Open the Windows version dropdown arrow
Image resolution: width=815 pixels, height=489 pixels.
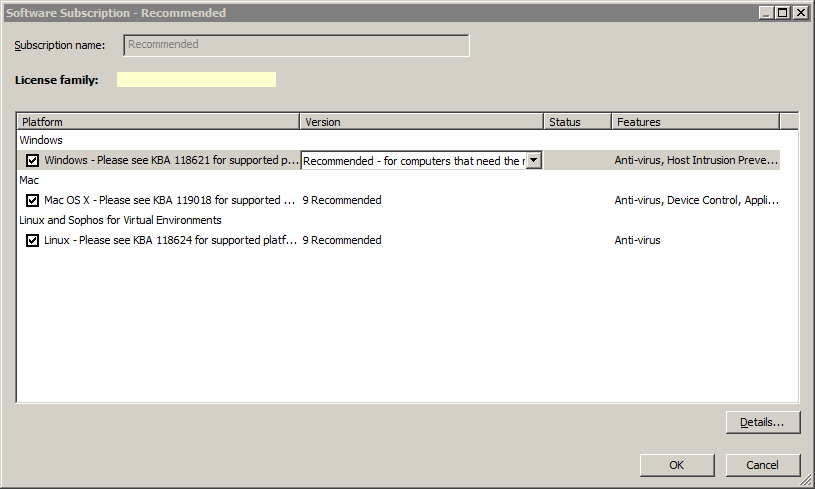click(x=534, y=161)
